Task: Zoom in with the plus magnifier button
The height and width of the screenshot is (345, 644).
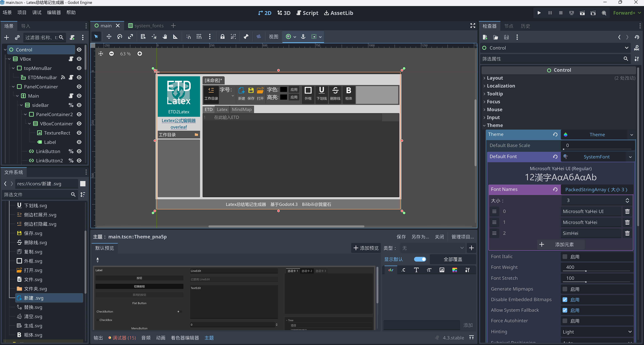Action: pos(140,54)
